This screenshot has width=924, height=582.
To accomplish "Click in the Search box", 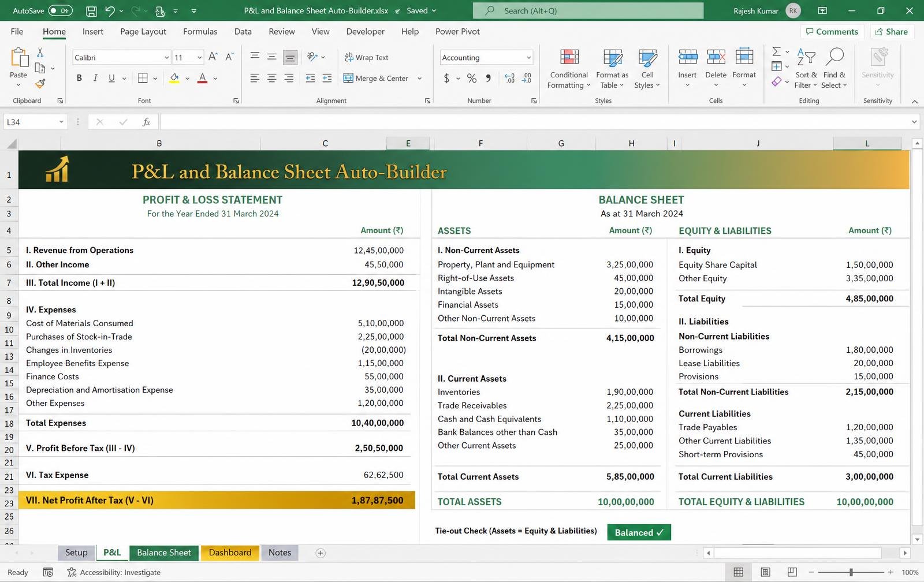I will click(588, 10).
